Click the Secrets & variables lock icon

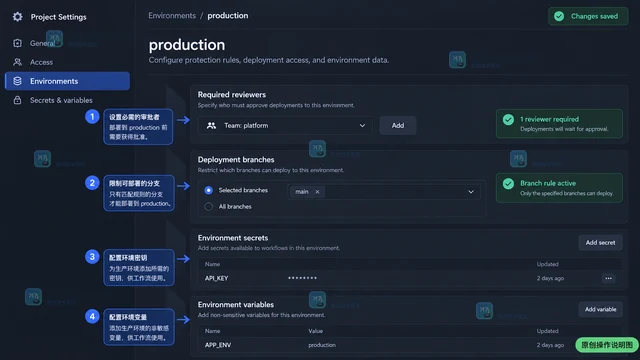(17, 100)
